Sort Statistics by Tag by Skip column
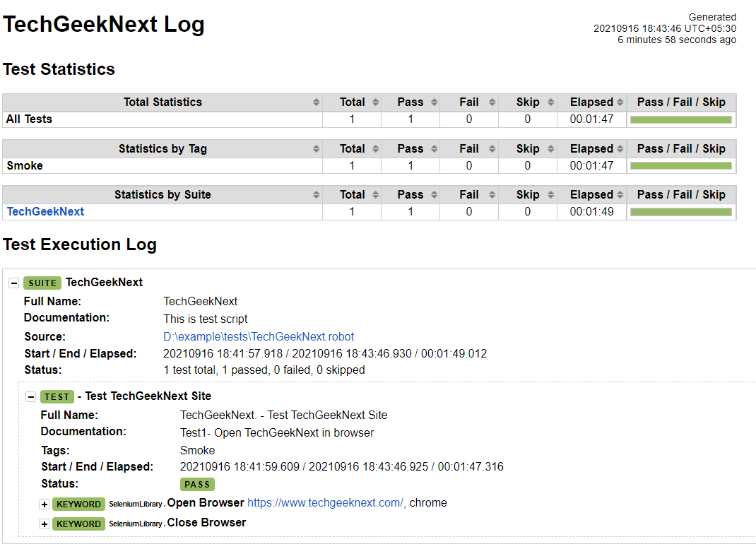Image resolution: width=756 pixels, height=549 pixels. [x=550, y=149]
